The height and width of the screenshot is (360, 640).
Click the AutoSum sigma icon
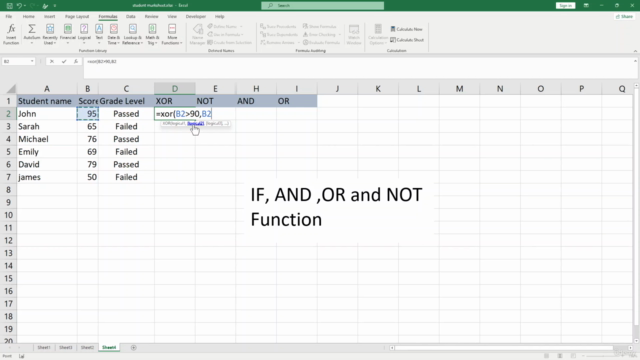[31, 29]
